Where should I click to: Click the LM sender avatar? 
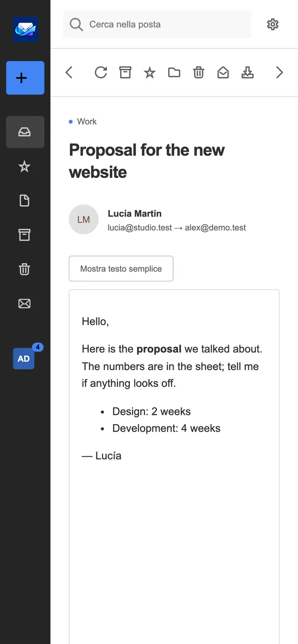click(84, 219)
